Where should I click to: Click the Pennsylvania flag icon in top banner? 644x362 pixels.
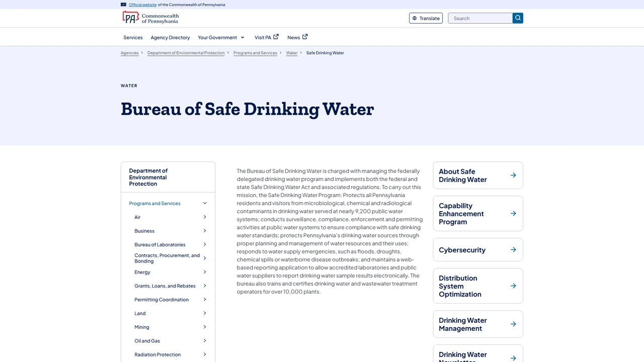[123, 5]
